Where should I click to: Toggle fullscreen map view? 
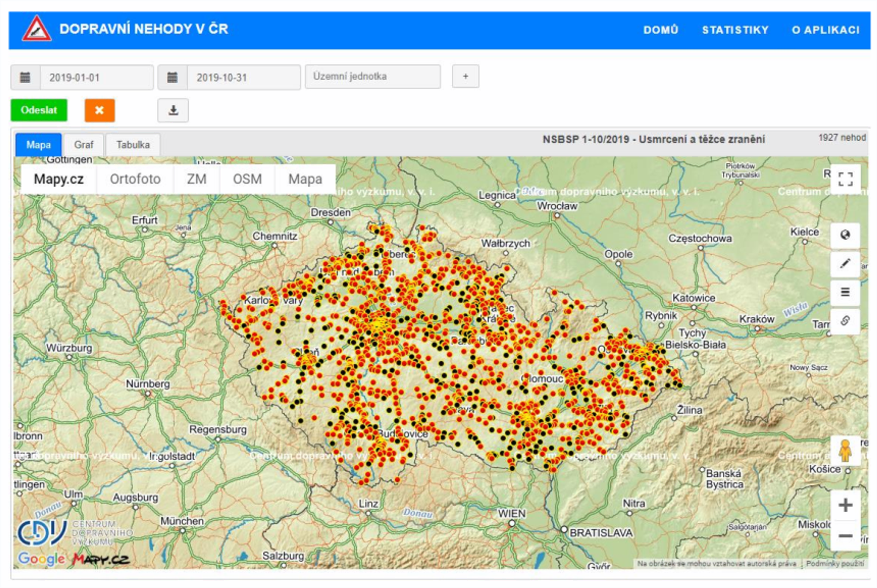click(x=845, y=179)
